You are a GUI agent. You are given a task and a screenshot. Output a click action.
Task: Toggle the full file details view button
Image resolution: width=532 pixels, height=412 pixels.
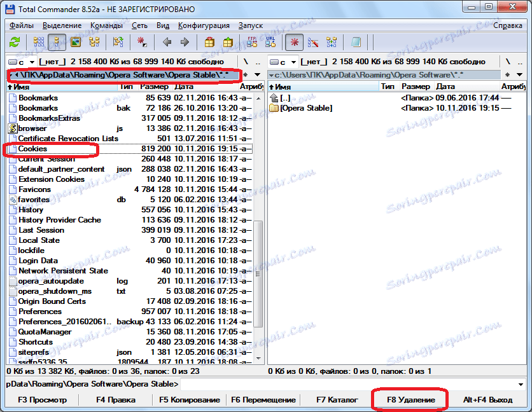click(x=57, y=42)
